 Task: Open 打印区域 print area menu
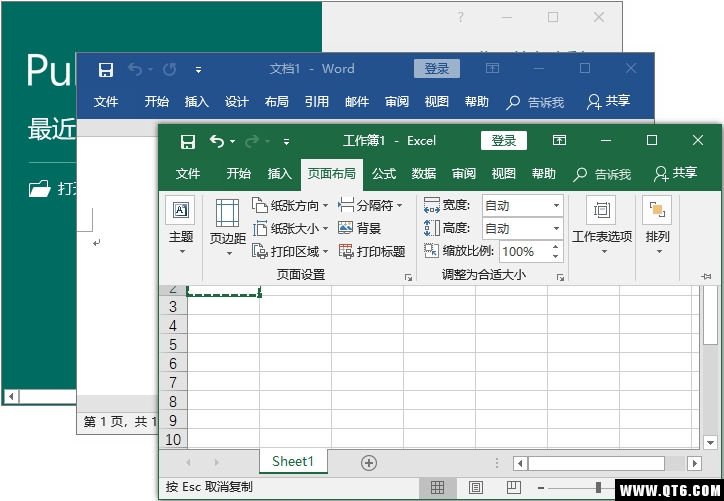pyautogui.click(x=290, y=252)
